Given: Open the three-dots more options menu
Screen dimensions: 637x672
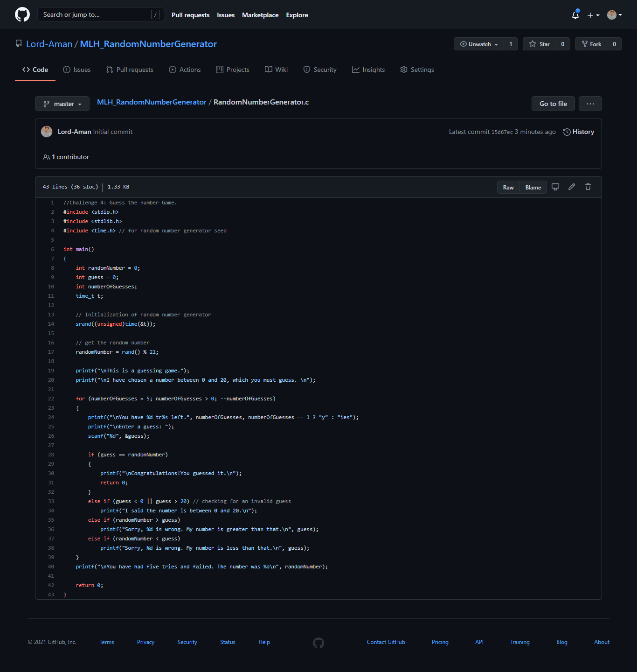Looking at the screenshot, I should (x=590, y=104).
